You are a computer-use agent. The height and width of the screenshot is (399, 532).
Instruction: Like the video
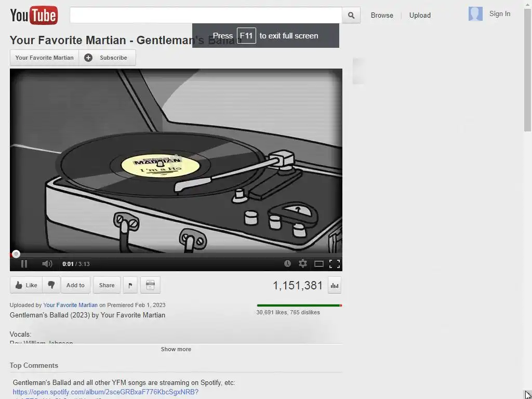point(26,285)
